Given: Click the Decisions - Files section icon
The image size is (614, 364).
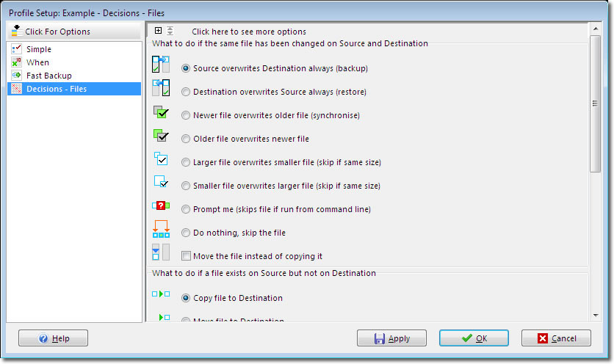Looking at the screenshot, I should pyautogui.click(x=16, y=89).
